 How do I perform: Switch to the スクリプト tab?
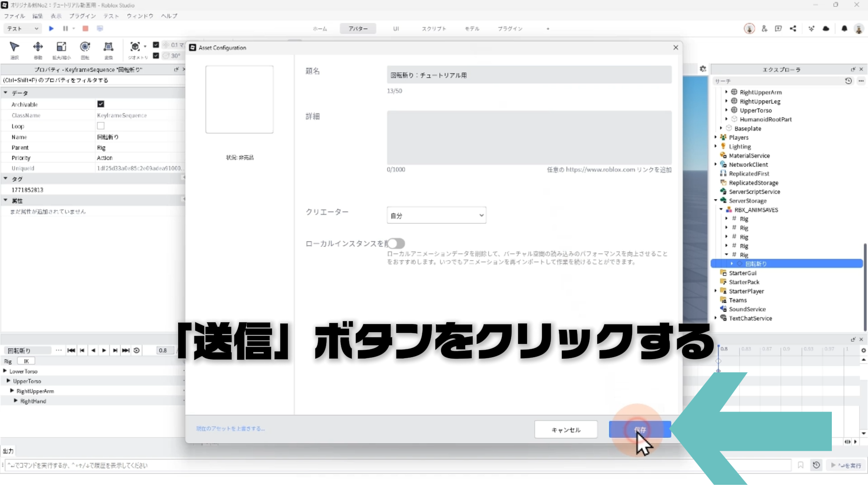click(x=434, y=28)
